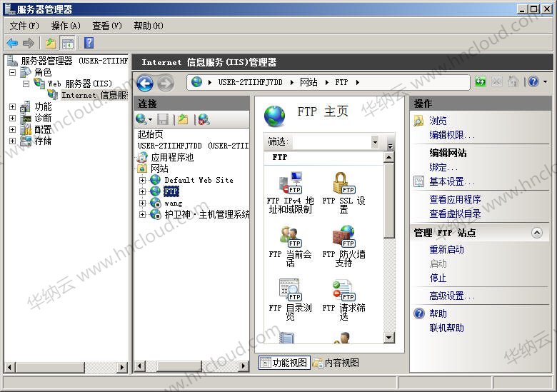The width and height of the screenshot is (557, 392).
Task: Click the stop icon in IIS address bar
Action: [x=496, y=82]
